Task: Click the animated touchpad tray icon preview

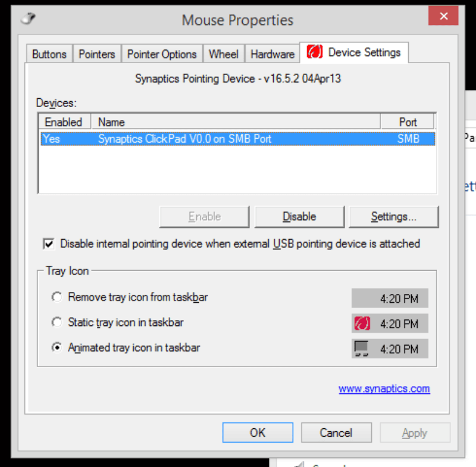Action: tap(362, 349)
